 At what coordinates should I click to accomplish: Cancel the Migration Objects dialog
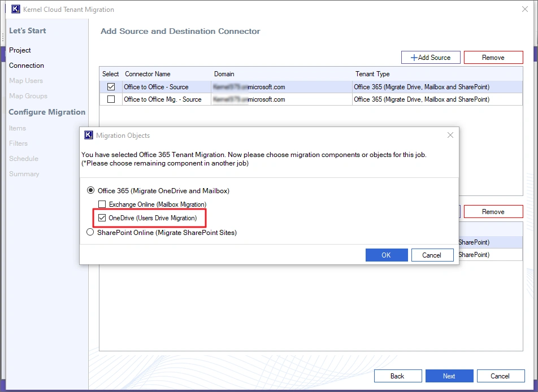click(432, 255)
